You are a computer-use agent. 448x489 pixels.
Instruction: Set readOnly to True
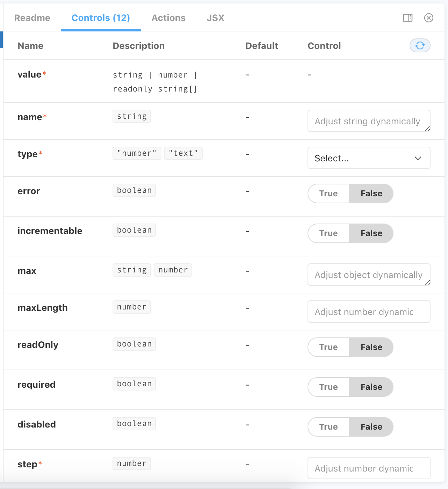(328, 347)
